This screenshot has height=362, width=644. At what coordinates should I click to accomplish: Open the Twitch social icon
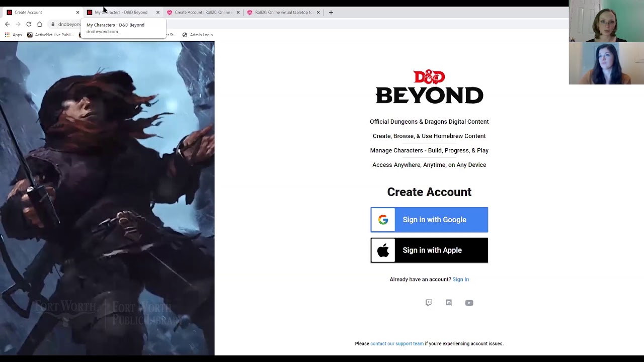coord(429,303)
